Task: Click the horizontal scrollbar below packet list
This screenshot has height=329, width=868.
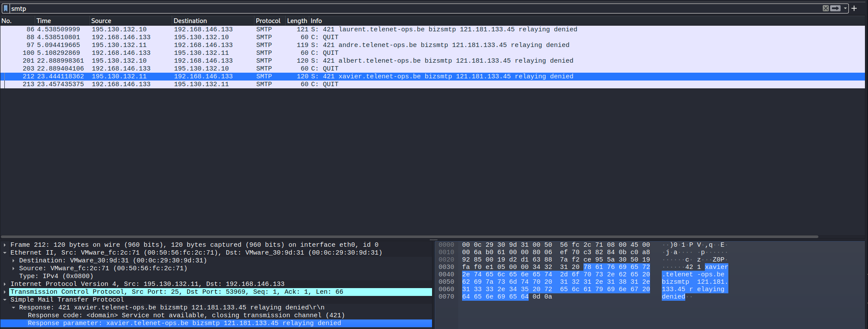Action: 409,237
